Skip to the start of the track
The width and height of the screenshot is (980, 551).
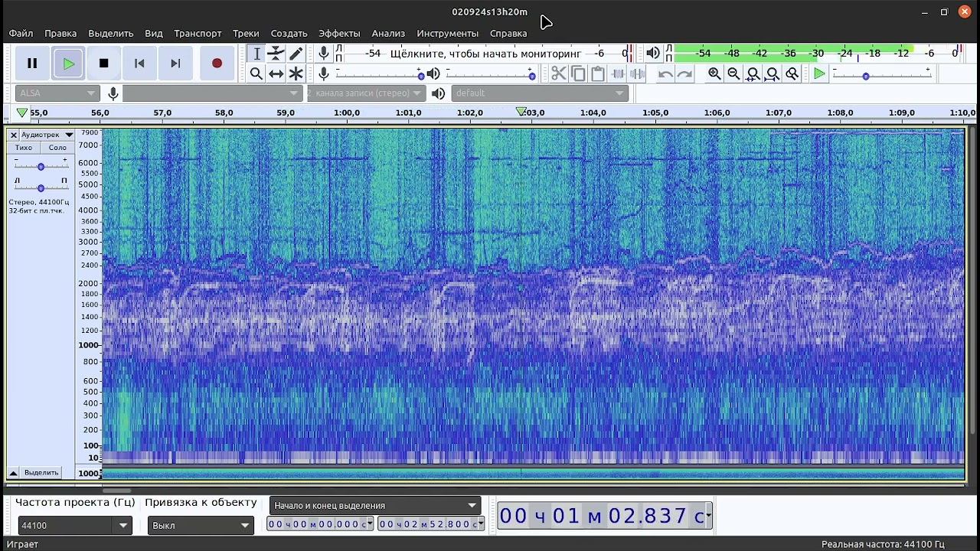coord(139,64)
